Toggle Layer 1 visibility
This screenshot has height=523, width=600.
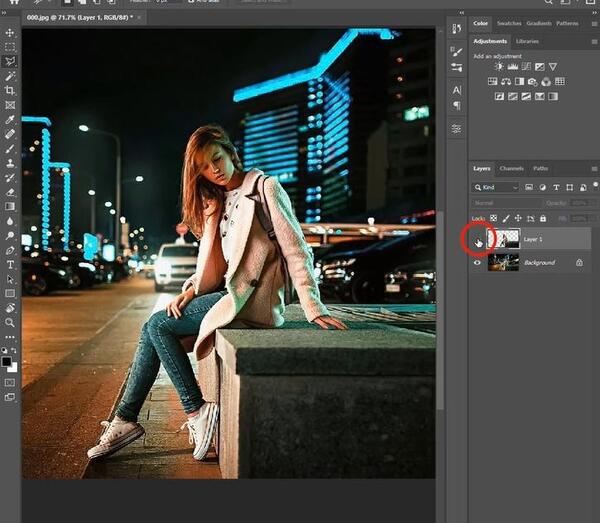point(477,240)
